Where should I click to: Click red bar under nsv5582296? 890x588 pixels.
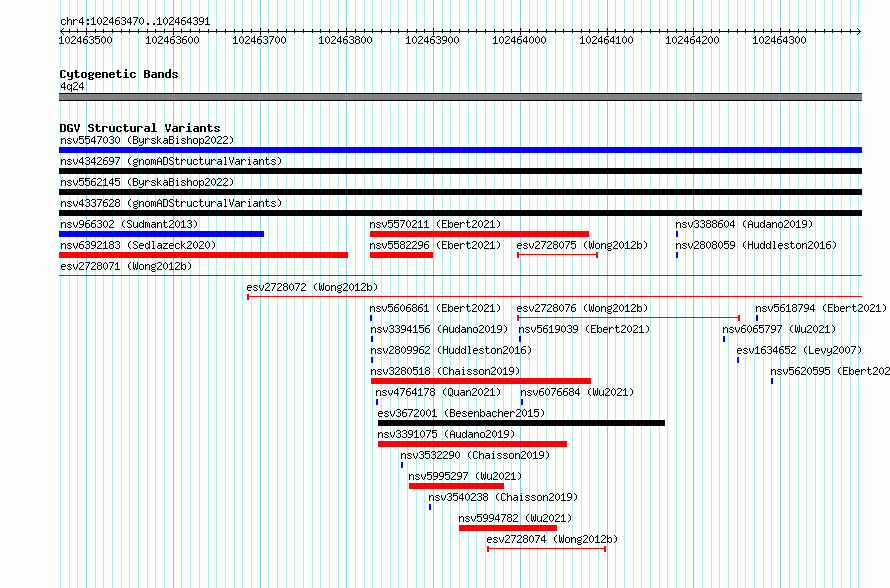[401, 255]
